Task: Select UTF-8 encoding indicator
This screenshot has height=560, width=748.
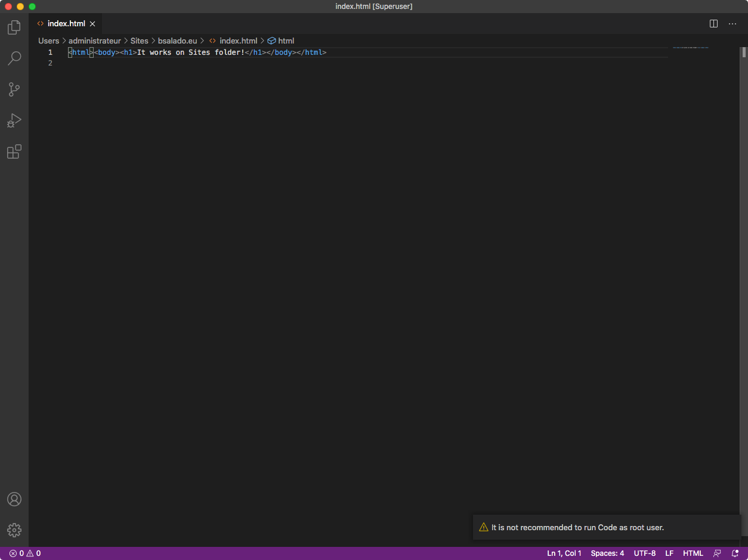Action: click(644, 553)
